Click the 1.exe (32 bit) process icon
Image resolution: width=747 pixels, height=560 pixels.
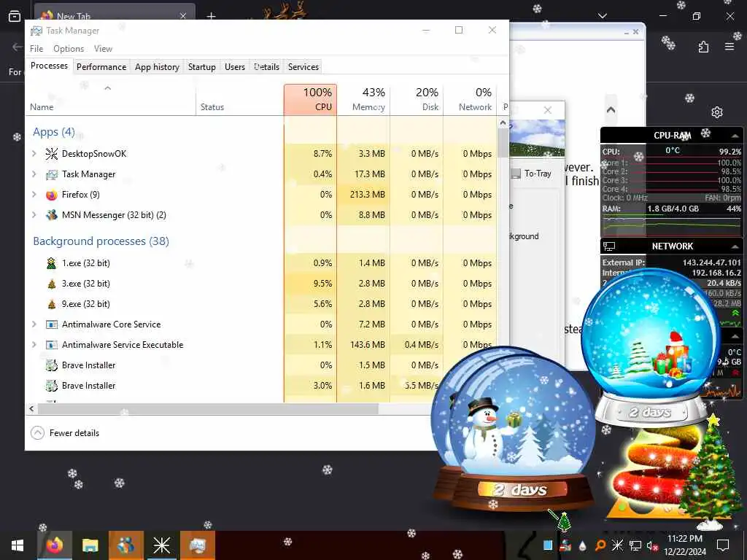tap(52, 263)
